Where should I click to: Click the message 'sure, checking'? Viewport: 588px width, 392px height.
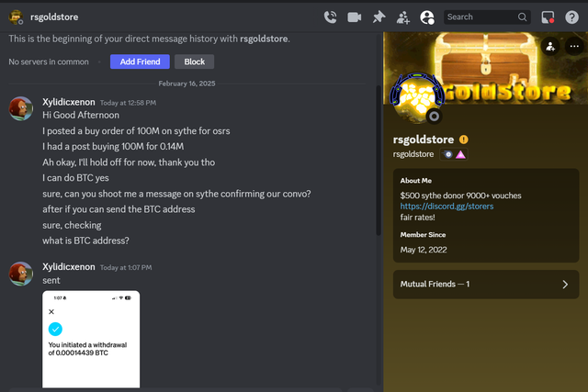(x=72, y=225)
